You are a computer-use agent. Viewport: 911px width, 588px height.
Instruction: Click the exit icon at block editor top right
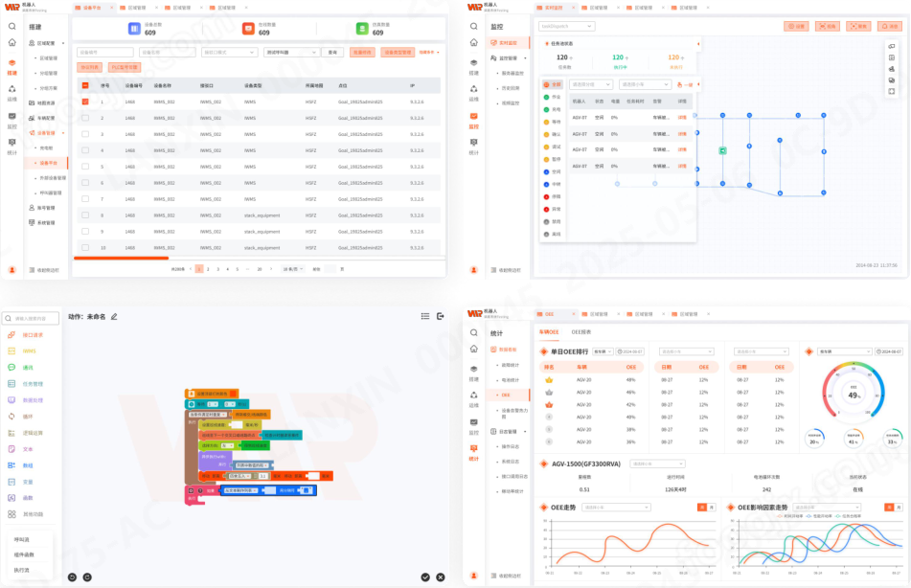tap(441, 316)
